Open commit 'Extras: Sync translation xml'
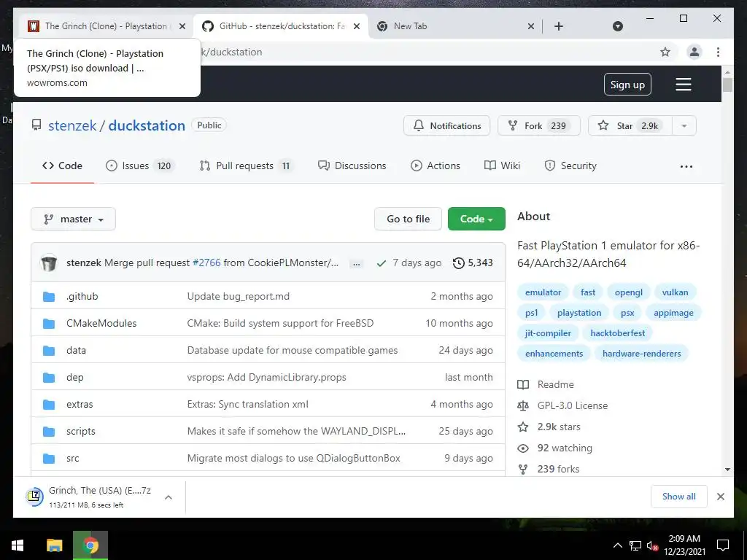 [x=248, y=404]
